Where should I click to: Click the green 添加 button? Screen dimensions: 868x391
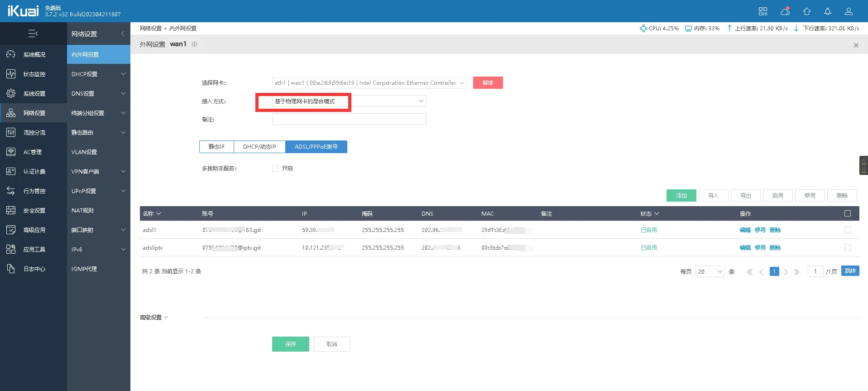coord(681,196)
